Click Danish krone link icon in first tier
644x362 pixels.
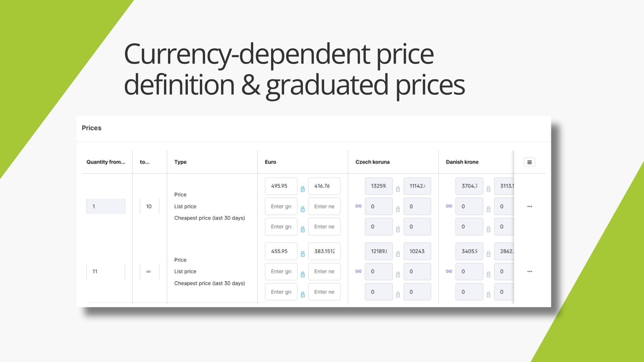tap(449, 206)
